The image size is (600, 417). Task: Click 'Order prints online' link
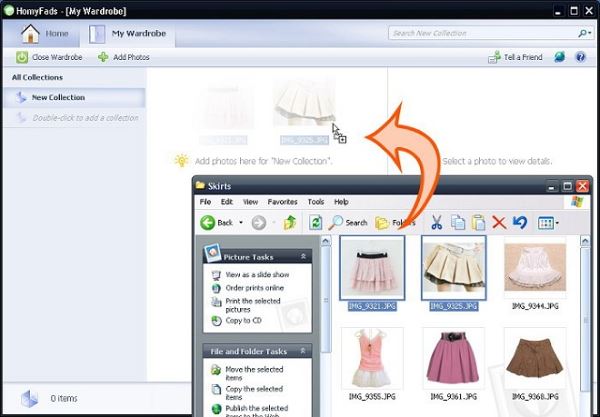(x=254, y=288)
